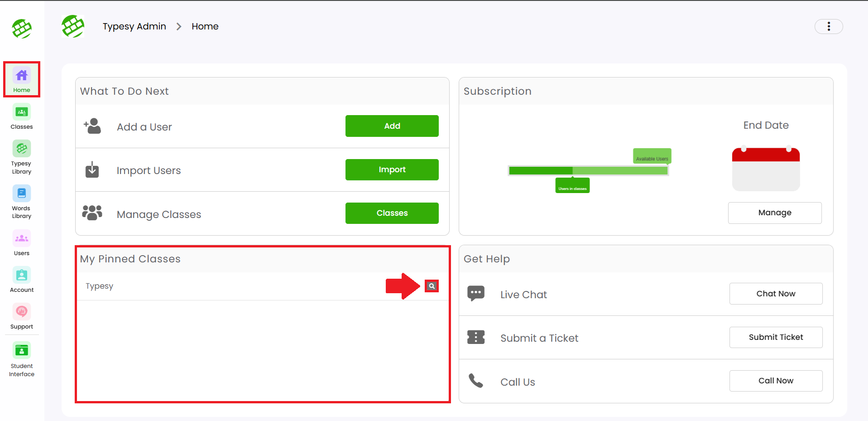Click the Call Now button

775,381
